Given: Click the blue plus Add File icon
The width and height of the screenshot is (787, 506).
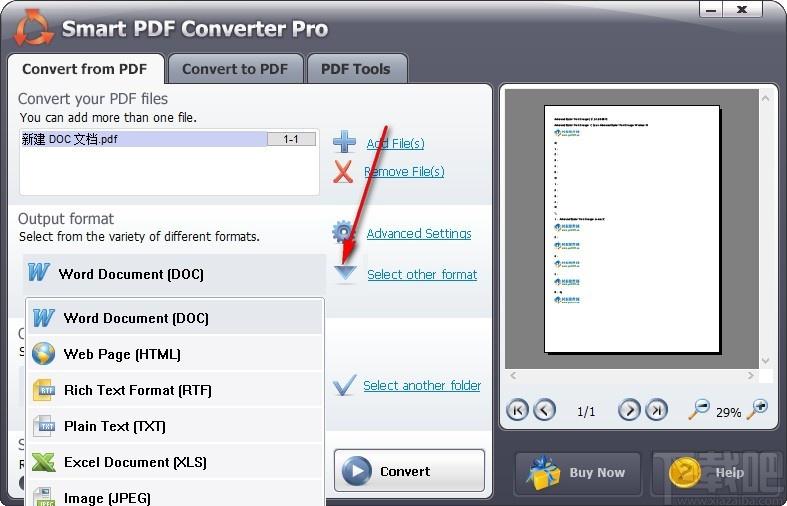Looking at the screenshot, I should (x=344, y=142).
